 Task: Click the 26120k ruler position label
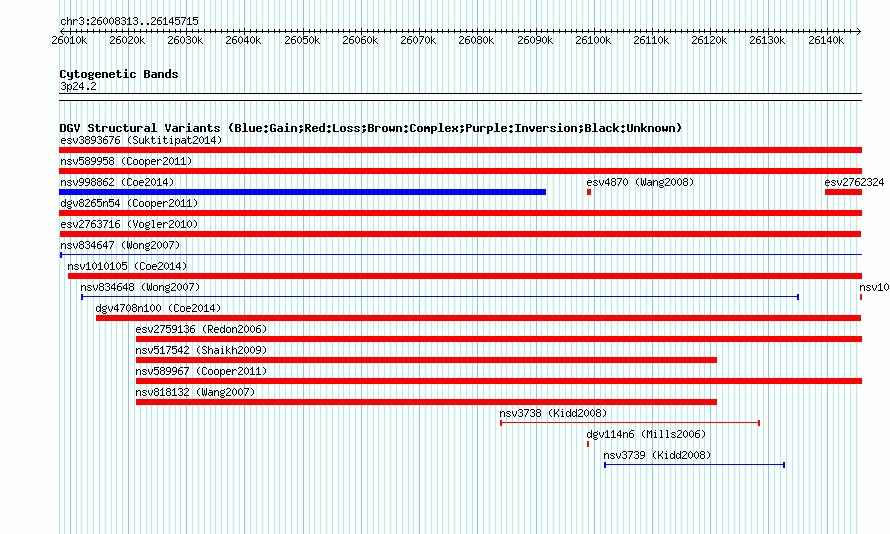[x=708, y=40]
